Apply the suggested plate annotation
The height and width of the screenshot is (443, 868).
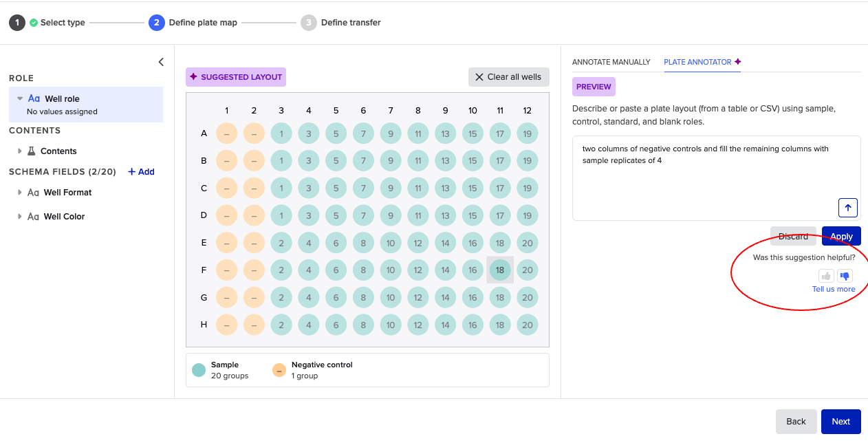(x=840, y=236)
